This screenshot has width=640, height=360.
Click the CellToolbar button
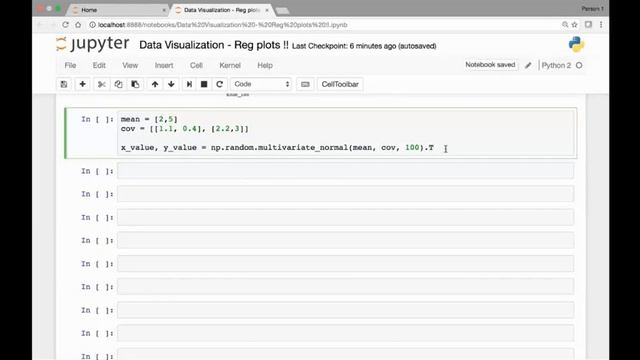pos(340,84)
